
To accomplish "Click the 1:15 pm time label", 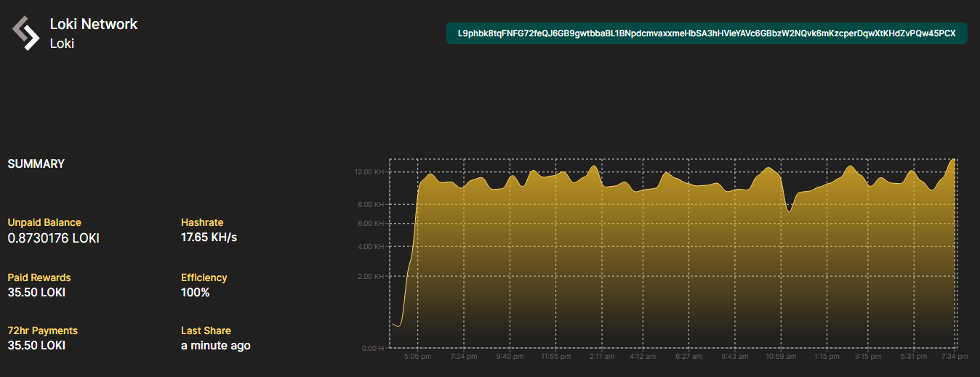I will (x=827, y=357).
